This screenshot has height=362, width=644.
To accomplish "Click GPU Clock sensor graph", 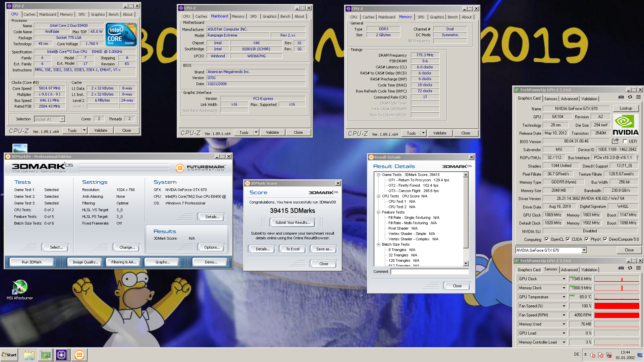I will [616, 279].
